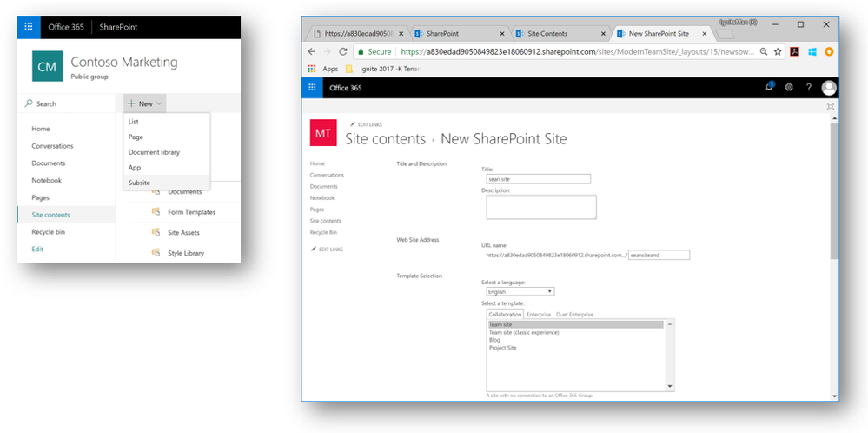
Task: Click the Form Templates library icon
Action: pyautogui.click(x=156, y=211)
